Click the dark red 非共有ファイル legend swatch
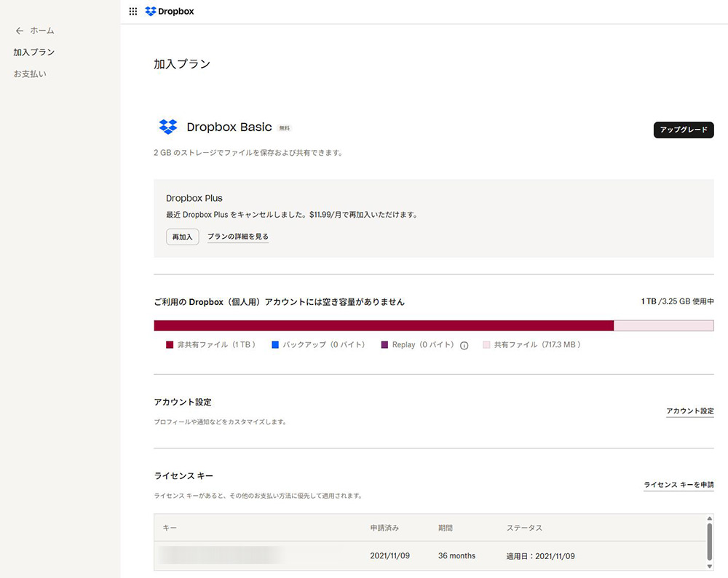This screenshot has width=728, height=578. tap(170, 345)
